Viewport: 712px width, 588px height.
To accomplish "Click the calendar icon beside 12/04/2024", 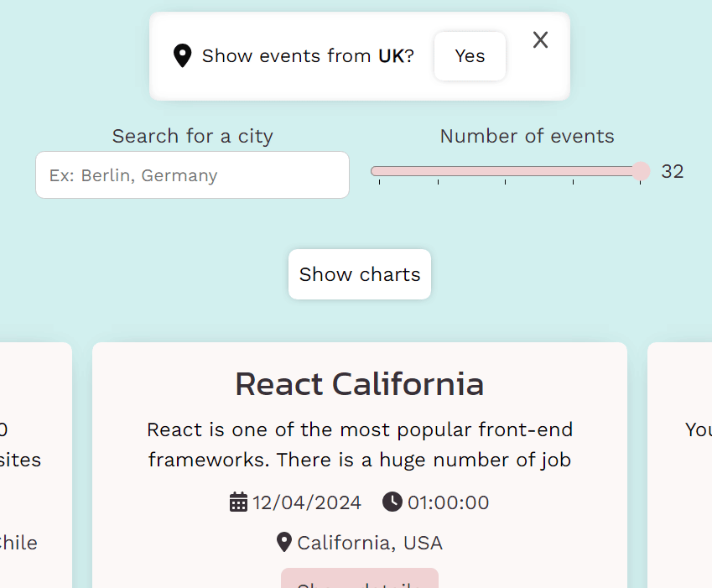I will point(238,502).
